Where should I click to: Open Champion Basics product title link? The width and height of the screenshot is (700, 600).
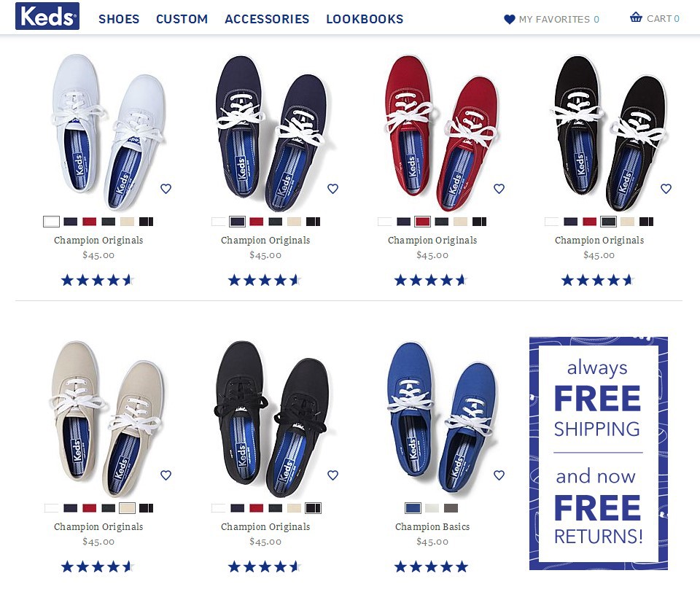click(432, 527)
